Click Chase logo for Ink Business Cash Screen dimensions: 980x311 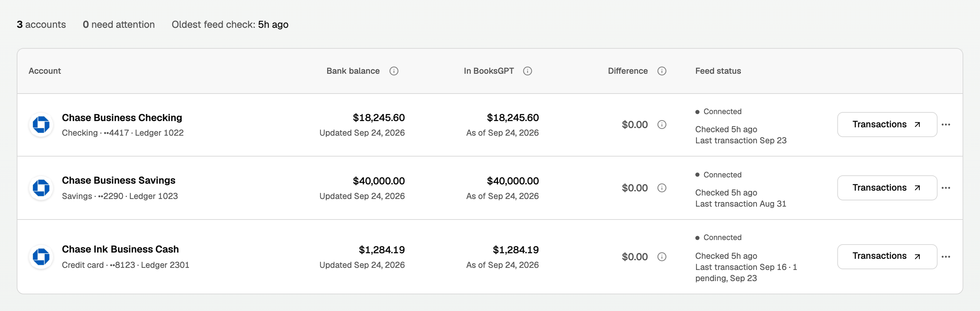click(41, 257)
